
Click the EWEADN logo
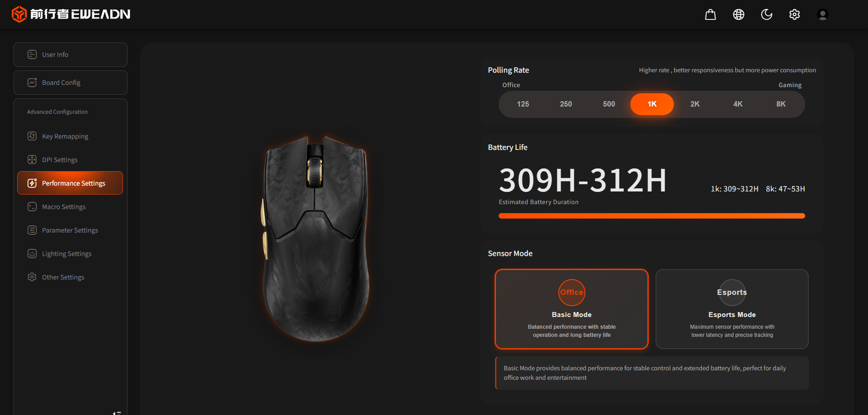(x=71, y=14)
